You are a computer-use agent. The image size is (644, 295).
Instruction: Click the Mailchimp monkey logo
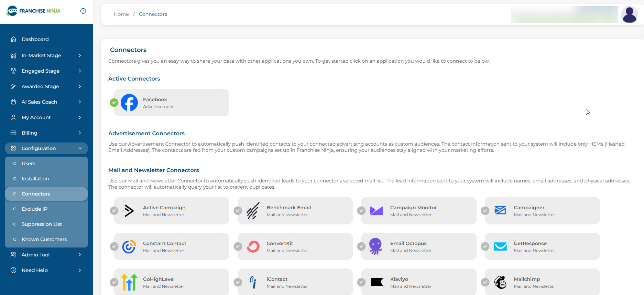pos(500,282)
